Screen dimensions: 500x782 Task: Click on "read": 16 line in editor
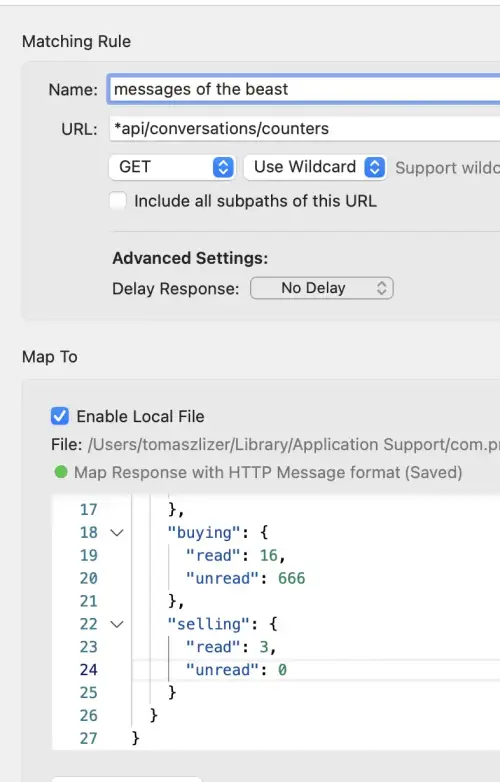(x=235, y=556)
